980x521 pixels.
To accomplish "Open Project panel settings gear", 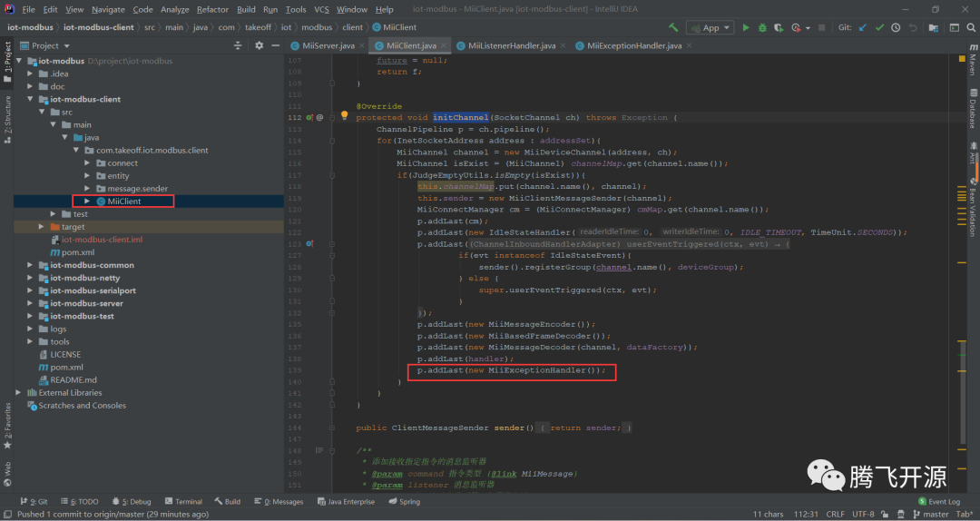I will pyautogui.click(x=259, y=45).
